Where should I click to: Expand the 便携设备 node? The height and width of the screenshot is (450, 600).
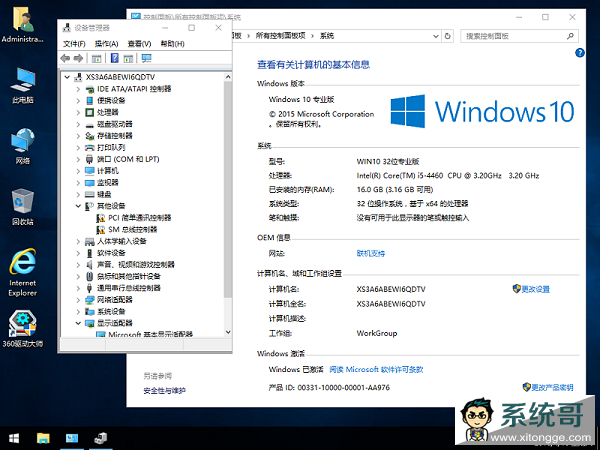click(78, 101)
